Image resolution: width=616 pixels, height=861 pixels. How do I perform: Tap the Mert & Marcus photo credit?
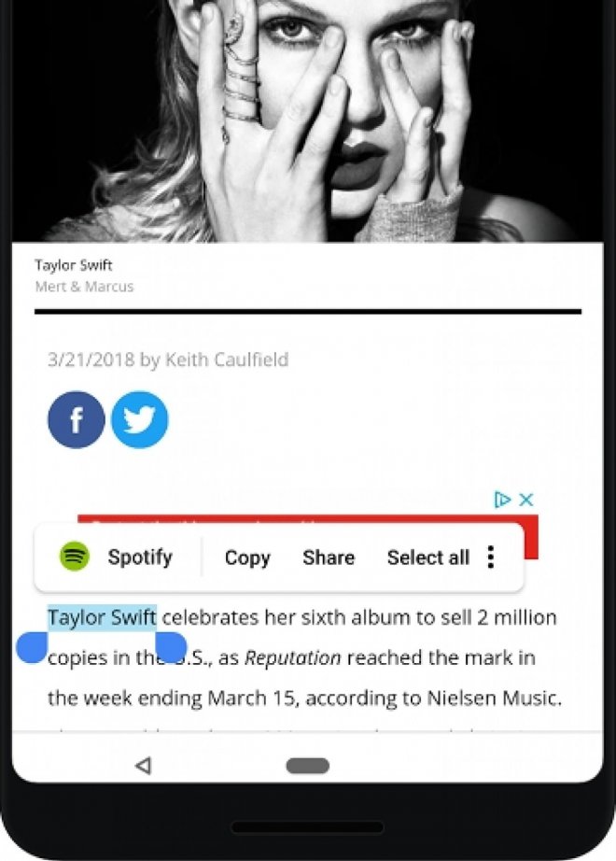84,287
